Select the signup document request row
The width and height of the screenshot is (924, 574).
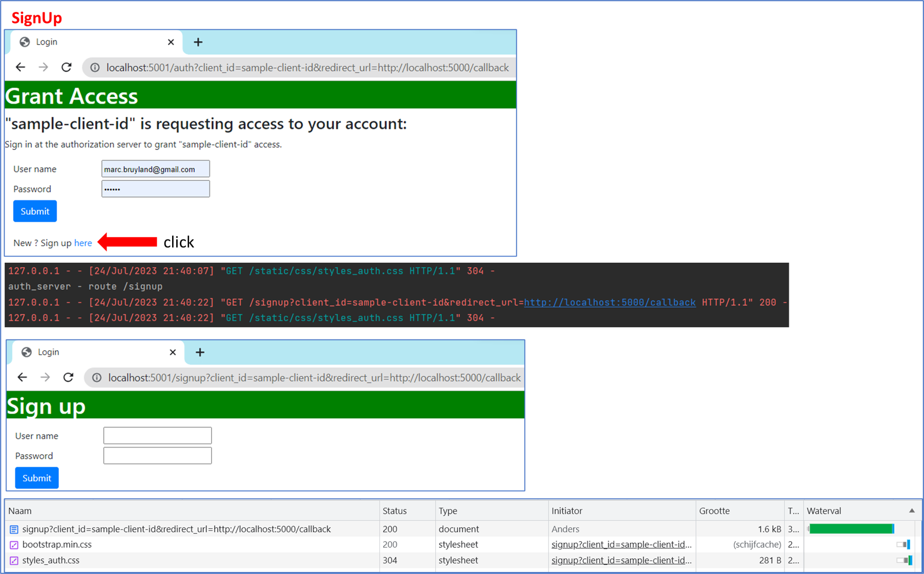tap(463, 529)
